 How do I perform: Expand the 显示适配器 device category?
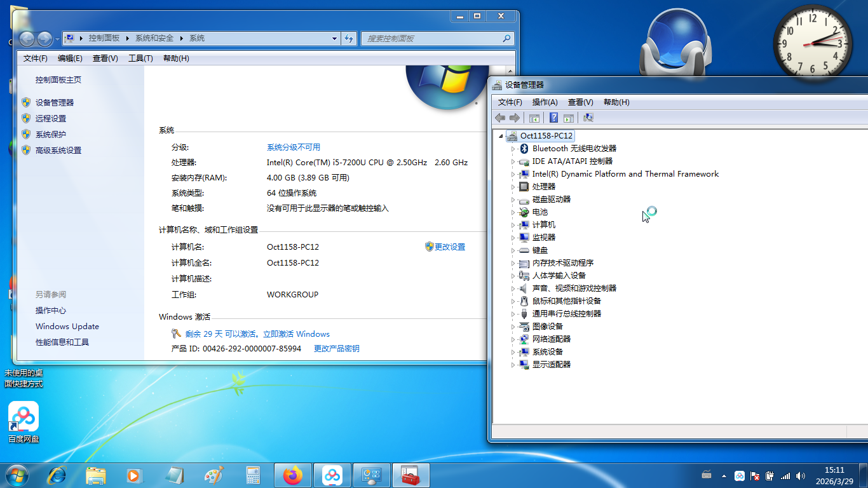[513, 365]
